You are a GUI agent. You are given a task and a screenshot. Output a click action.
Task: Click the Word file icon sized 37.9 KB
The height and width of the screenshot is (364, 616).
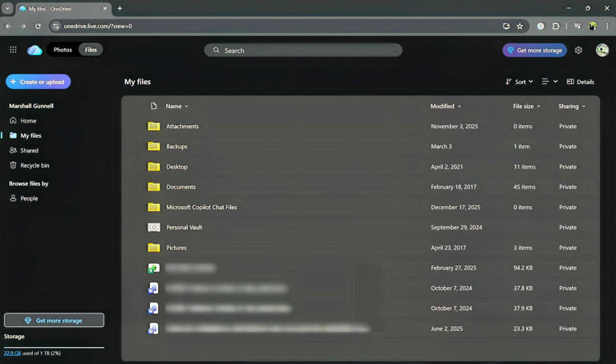(x=153, y=308)
